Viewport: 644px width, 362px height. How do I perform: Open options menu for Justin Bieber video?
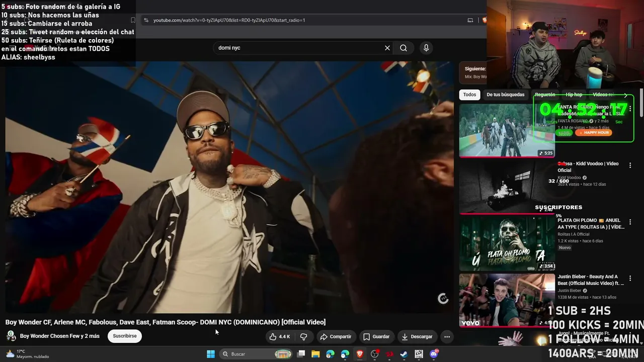pos(630,278)
